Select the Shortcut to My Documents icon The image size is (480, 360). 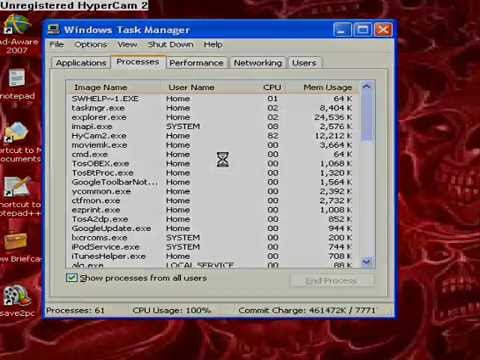pyautogui.click(x=18, y=142)
